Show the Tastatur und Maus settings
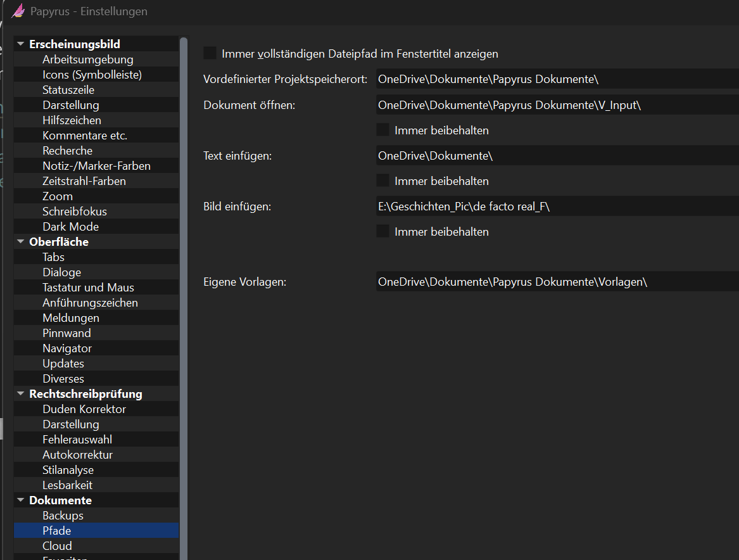739x560 pixels. pyautogui.click(x=88, y=288)
